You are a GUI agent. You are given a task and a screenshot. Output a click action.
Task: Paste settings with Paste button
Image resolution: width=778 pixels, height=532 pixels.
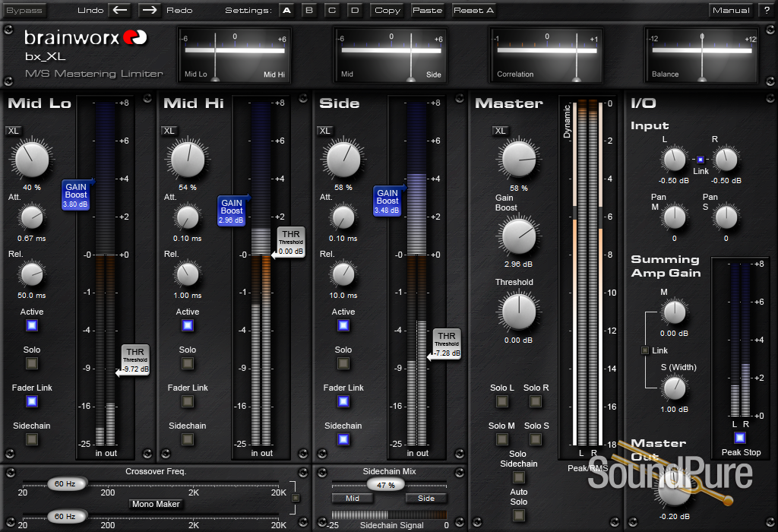coord(427,10)
